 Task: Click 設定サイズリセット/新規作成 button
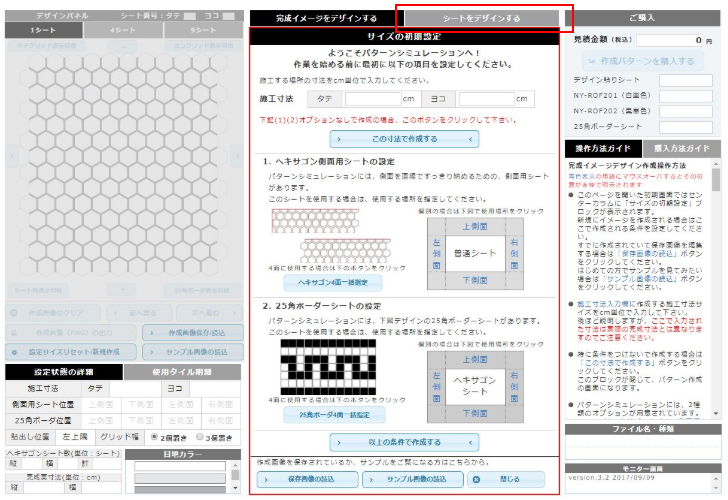tap(71, 352)
